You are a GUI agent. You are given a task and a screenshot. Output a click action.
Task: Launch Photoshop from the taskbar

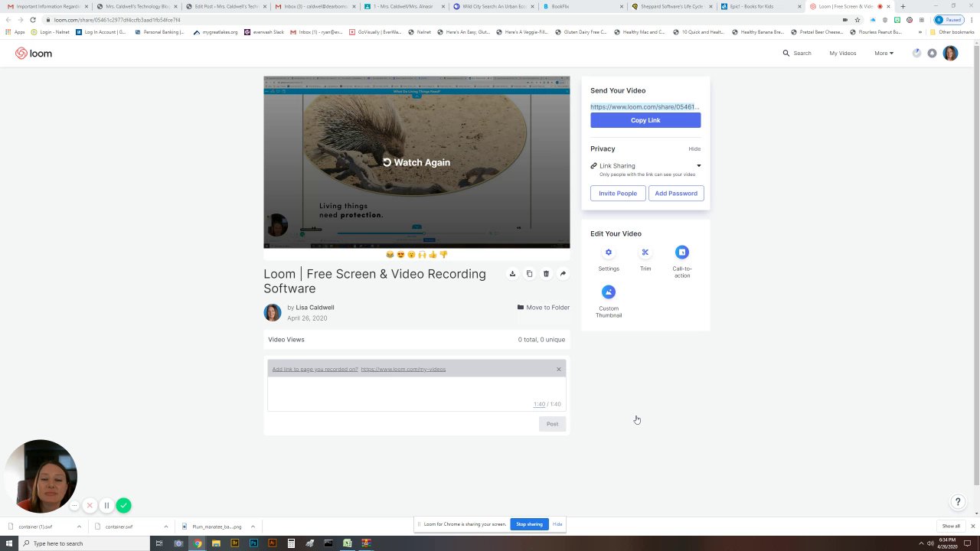[253, 543]
